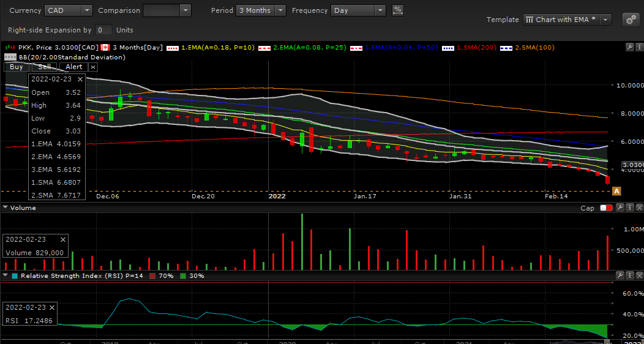This screenshot has width=644, height=344.
Task: Click the 10.0000 price axis label
Action: [x=630, y=85]
